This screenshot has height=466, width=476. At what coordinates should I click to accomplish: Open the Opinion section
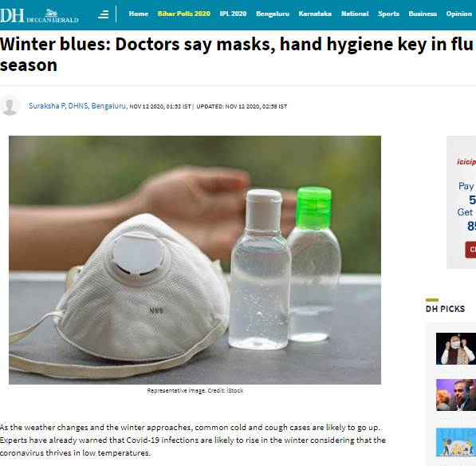459,14
